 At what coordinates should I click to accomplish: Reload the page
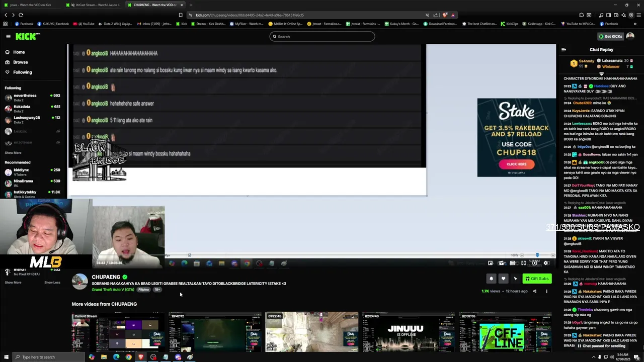tap(21, 15)
